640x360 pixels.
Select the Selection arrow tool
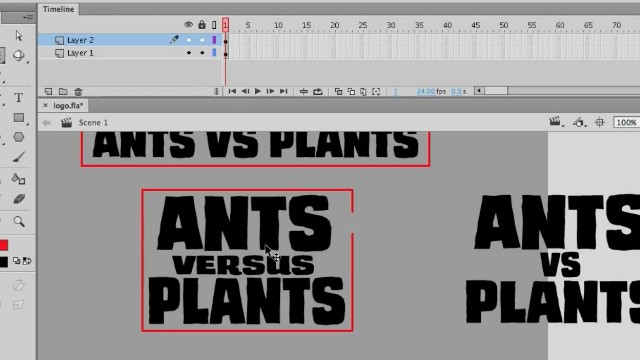19,36
